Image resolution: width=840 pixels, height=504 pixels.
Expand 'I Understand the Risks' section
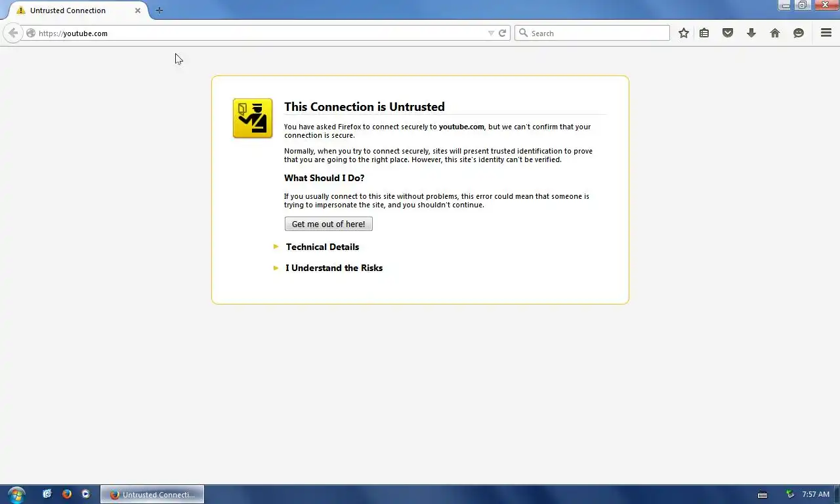(x=334, y=268)
